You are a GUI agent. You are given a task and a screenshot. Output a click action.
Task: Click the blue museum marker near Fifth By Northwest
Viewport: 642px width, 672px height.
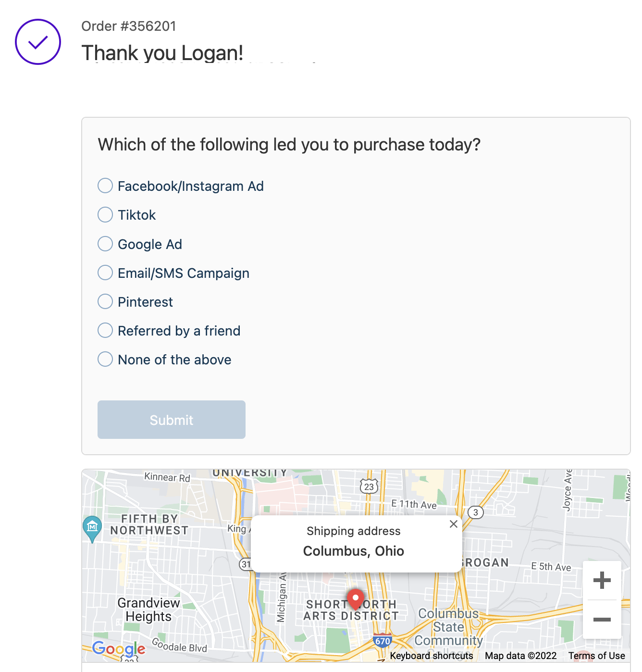tap(91, 527)
